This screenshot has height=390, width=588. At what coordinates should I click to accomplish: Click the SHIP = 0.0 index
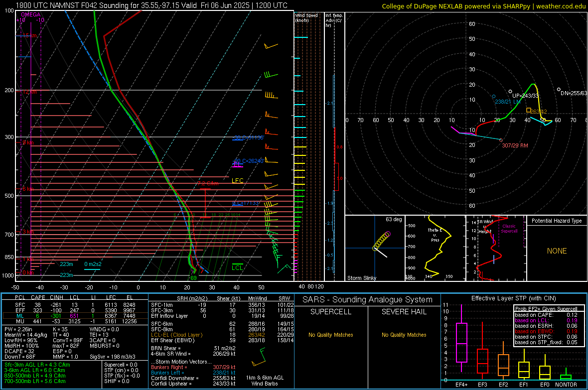click(117, 381)
